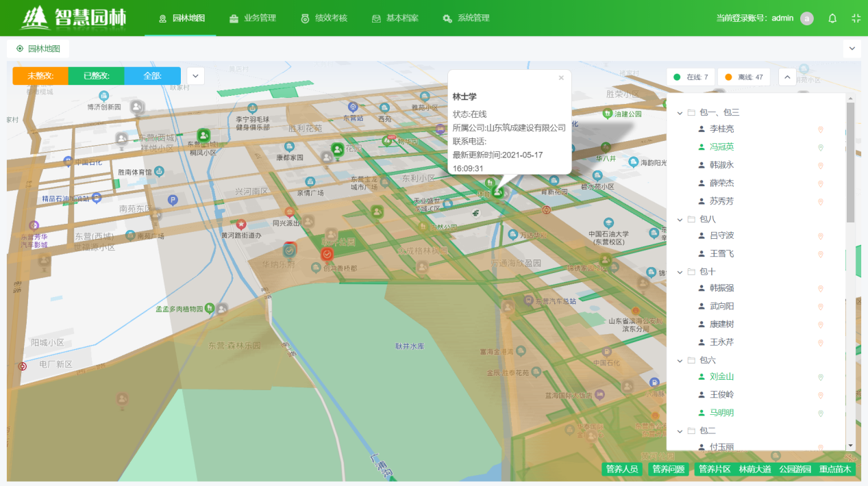Open tab-bar dropdown chevron at right
Viewport: 868px width, 486px height.
[852, 49]
